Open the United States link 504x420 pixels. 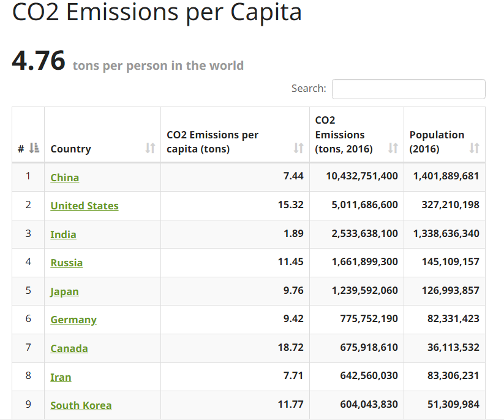pyautogui.click(x=85, y=206)
